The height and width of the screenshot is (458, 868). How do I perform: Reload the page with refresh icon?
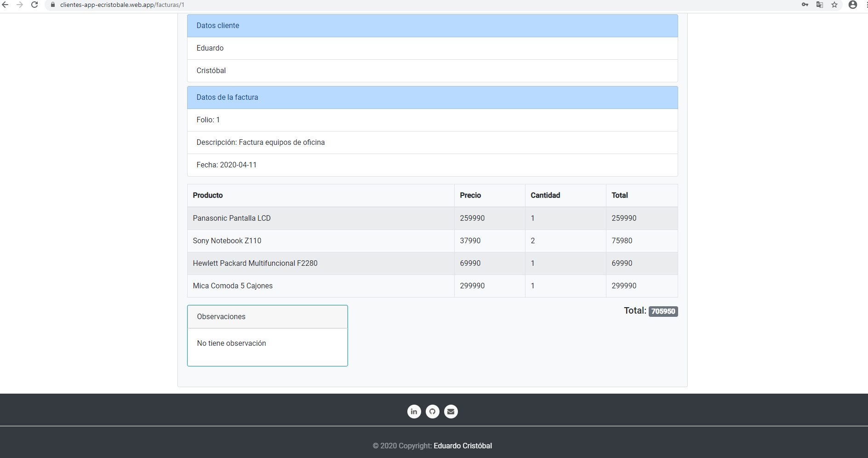pyautogui.click(x=34, y=5)
